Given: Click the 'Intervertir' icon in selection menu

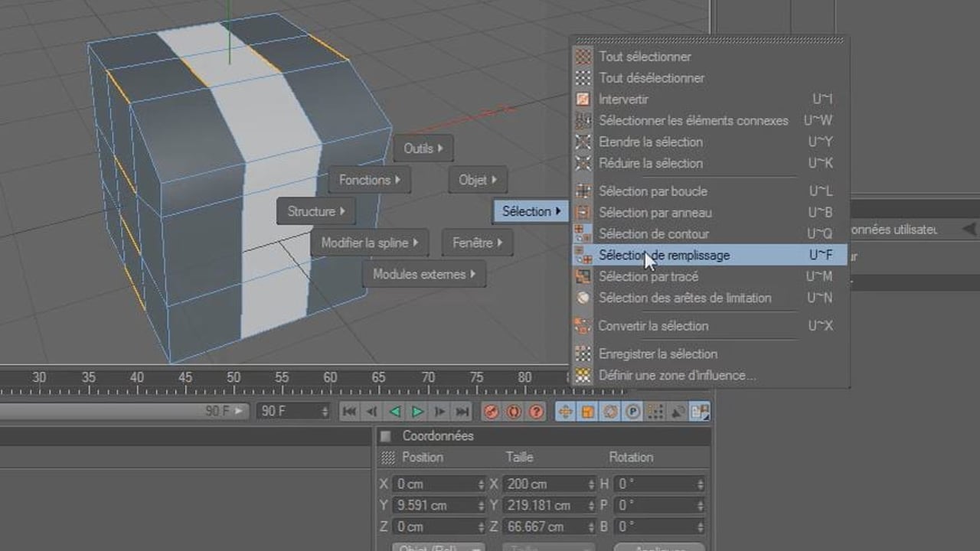Looking at the screenshot, I should tap(583, 99).
